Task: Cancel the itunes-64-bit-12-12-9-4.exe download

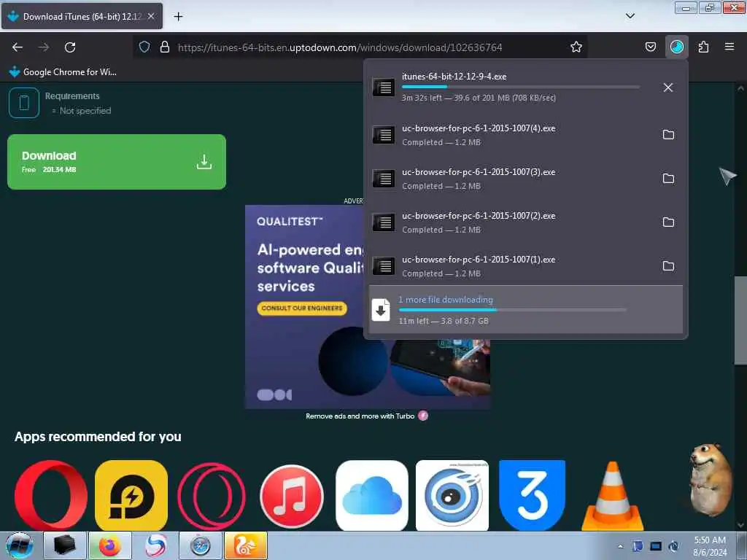Action: tap(668, 87)
